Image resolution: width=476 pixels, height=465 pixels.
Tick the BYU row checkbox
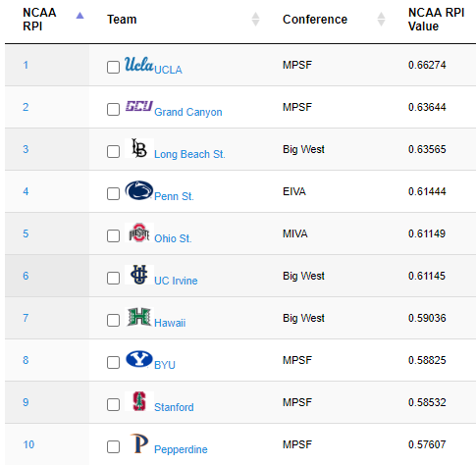click(x=113, y=362)
